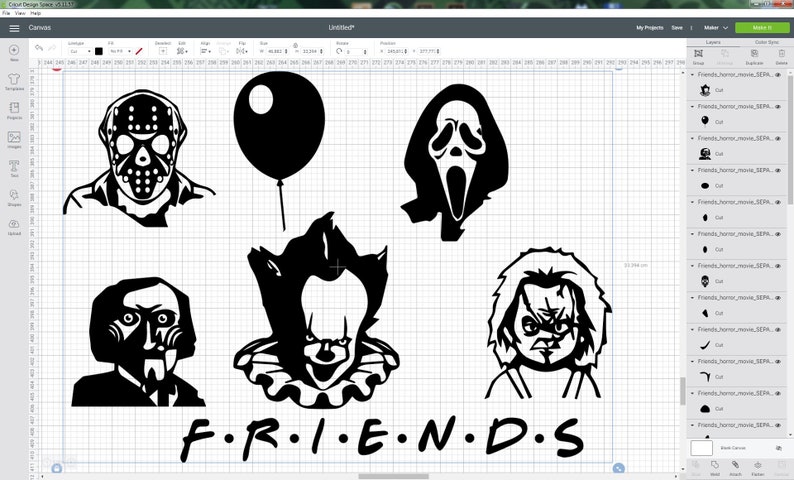
Task: Open the Shapes tool
Action: [14, 195]
